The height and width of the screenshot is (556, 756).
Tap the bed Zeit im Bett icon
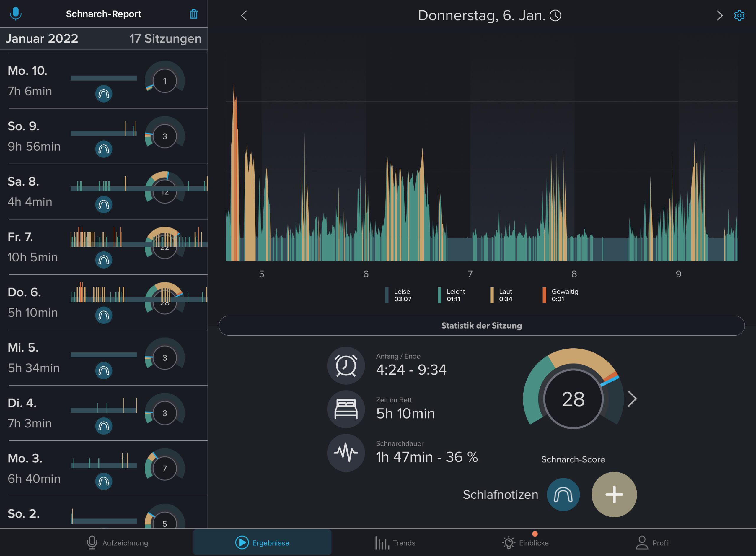tap(346, 409)
